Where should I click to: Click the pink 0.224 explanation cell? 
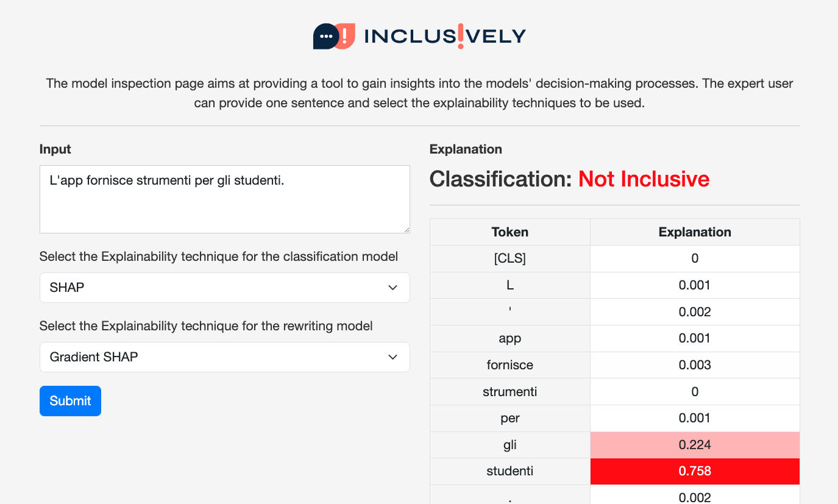tap(695, 445)
